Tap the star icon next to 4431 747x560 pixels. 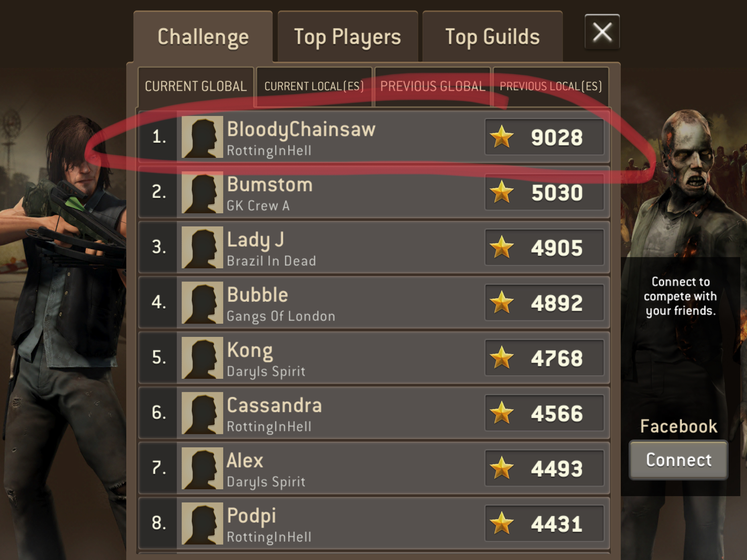(x=502, y=523)
